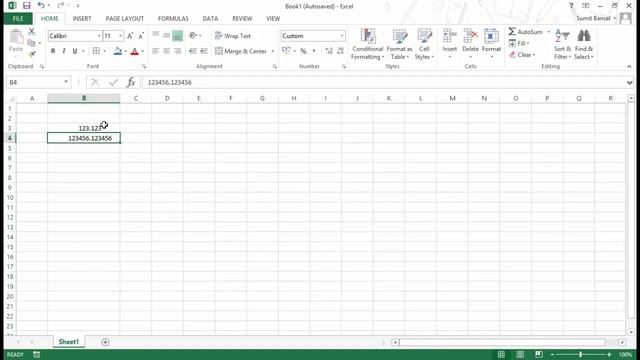Switch to the PAGE LAYOUT tab
640x360 pixels.
tap(124, 18)
